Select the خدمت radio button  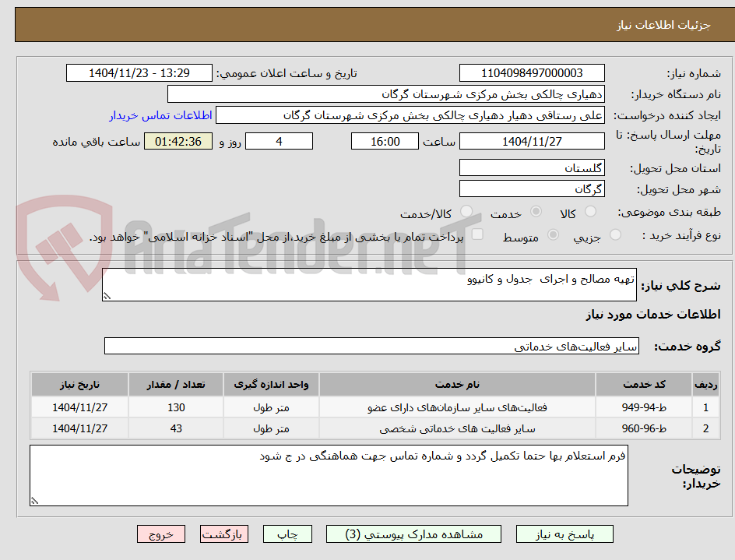coord(536,212)
